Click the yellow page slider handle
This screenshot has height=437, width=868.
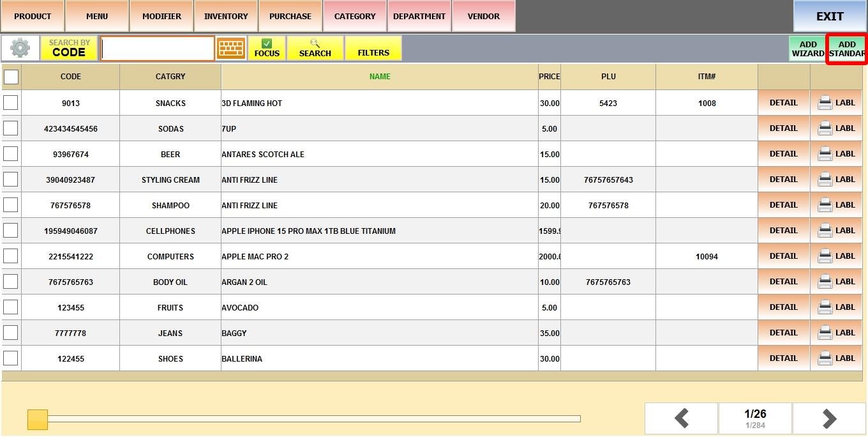[38, 420]
